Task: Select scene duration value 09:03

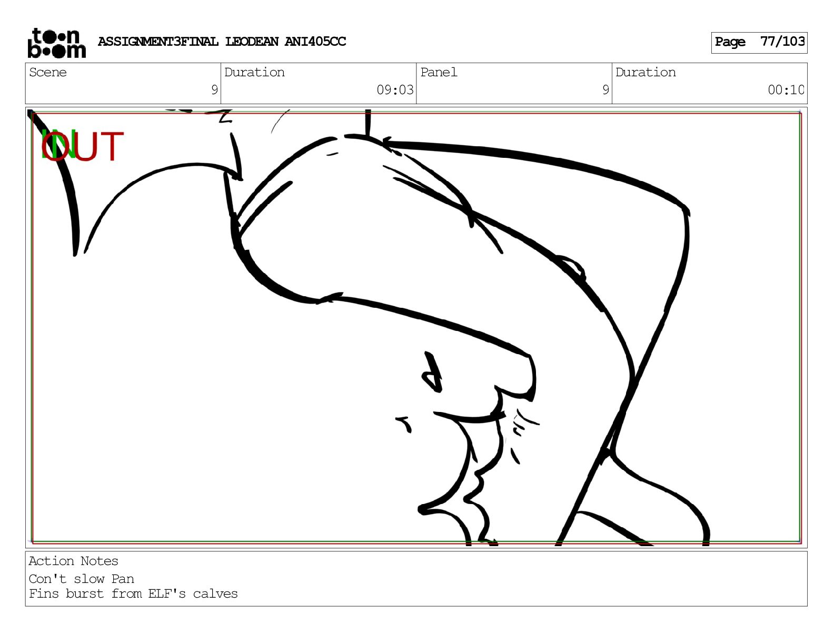Action: pyautogui.click(x=395, y=90)
